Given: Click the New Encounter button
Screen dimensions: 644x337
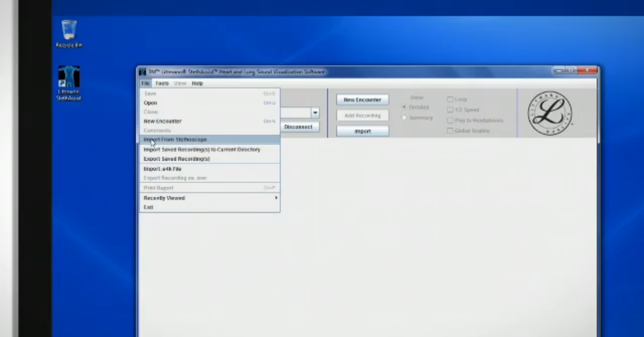Looking at the screenshot, I should pos(363,100).
